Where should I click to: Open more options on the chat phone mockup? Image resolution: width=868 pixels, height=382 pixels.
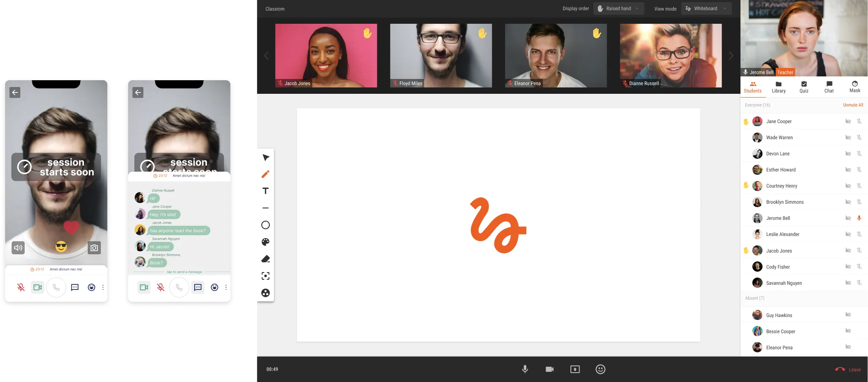226,287
